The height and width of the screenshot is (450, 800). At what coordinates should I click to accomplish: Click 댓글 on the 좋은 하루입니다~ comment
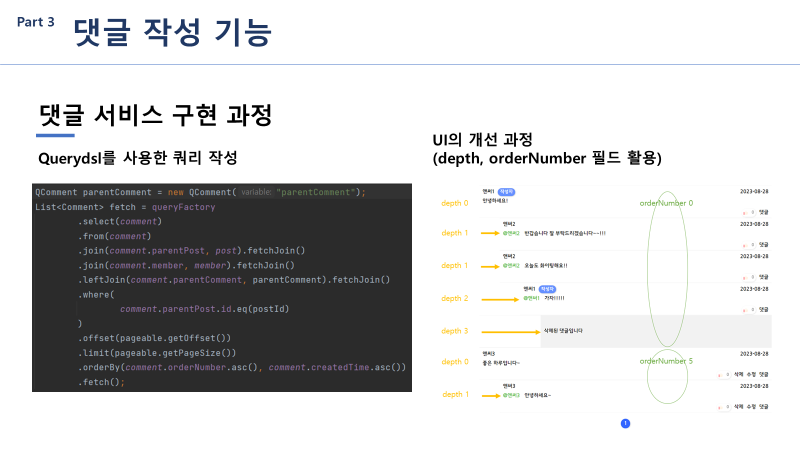[763, 374]
